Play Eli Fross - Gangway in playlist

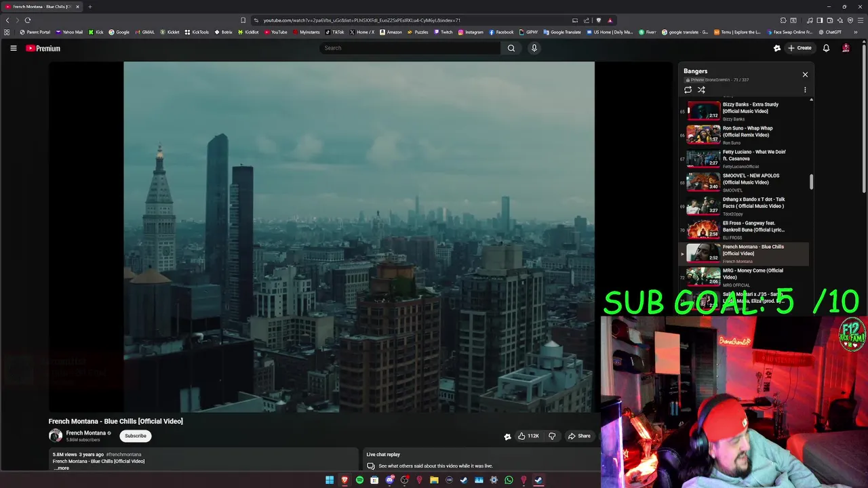[745, 230]
